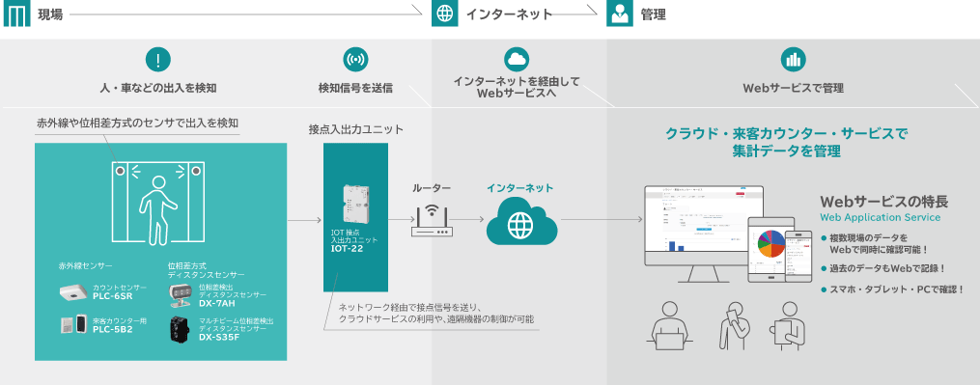The width and height of the screenshot is (980, 385).
Task: Click the 人・車などの出入を検知 heading
Action: tap(158, 88)
